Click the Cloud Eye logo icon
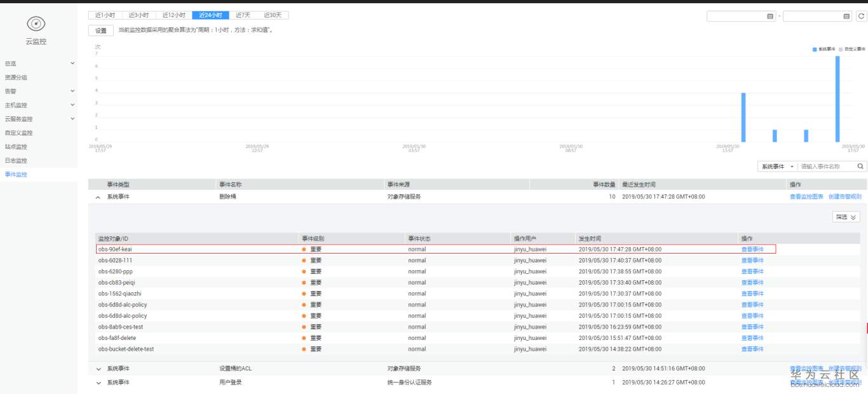 pos(36,24)
